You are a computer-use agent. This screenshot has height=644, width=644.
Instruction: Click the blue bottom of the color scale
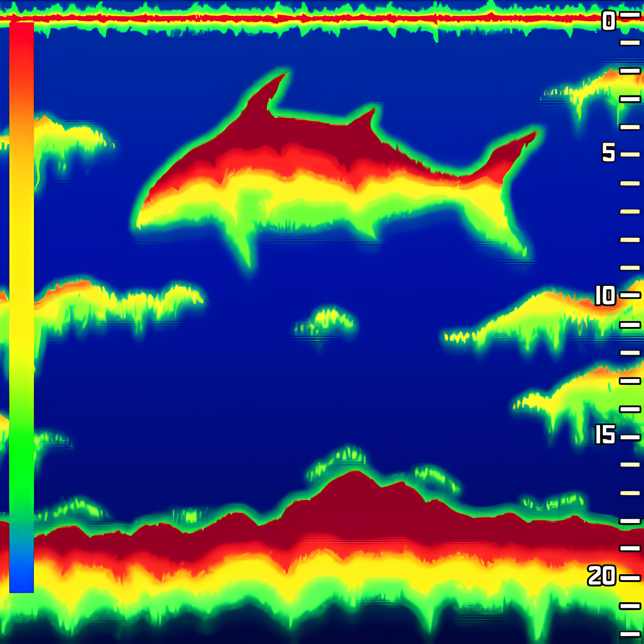(21, 579)
